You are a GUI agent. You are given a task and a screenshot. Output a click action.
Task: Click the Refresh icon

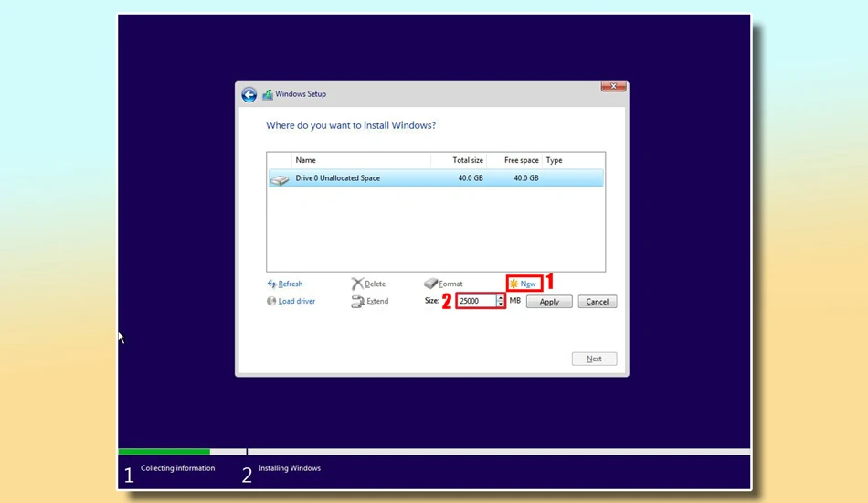coord(271,284)
